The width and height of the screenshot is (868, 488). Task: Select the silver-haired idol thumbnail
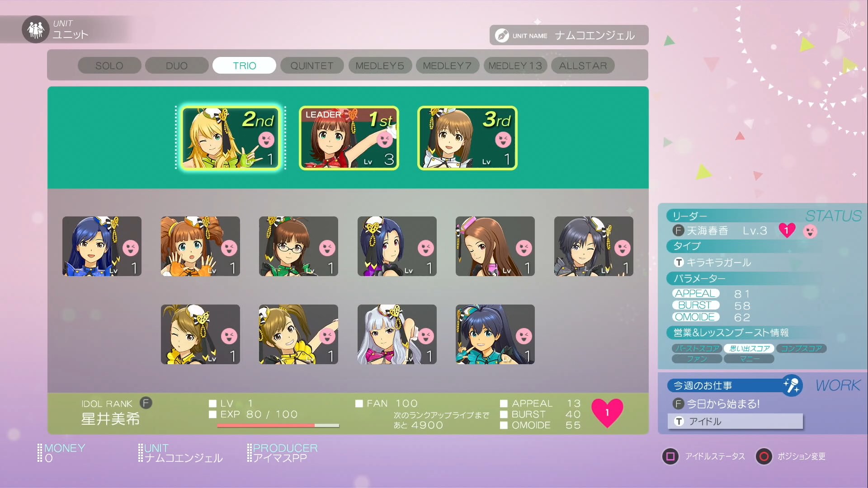pyautogui.click(x=397, y=334)
